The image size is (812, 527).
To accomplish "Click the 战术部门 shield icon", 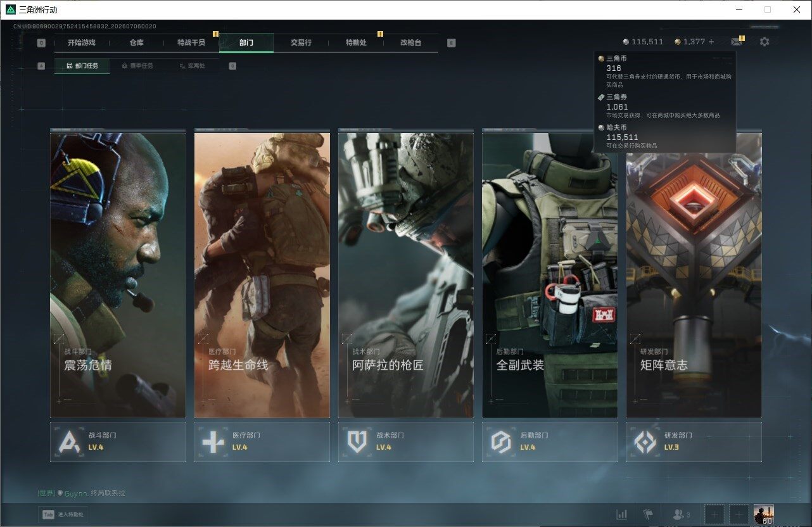I will coord(357,441).
